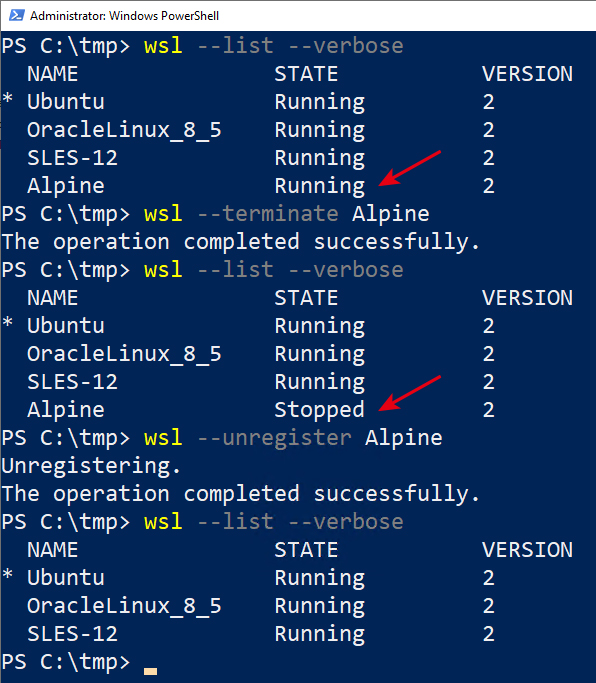Click the last wsl --list --verbose command

coord(274,522)
